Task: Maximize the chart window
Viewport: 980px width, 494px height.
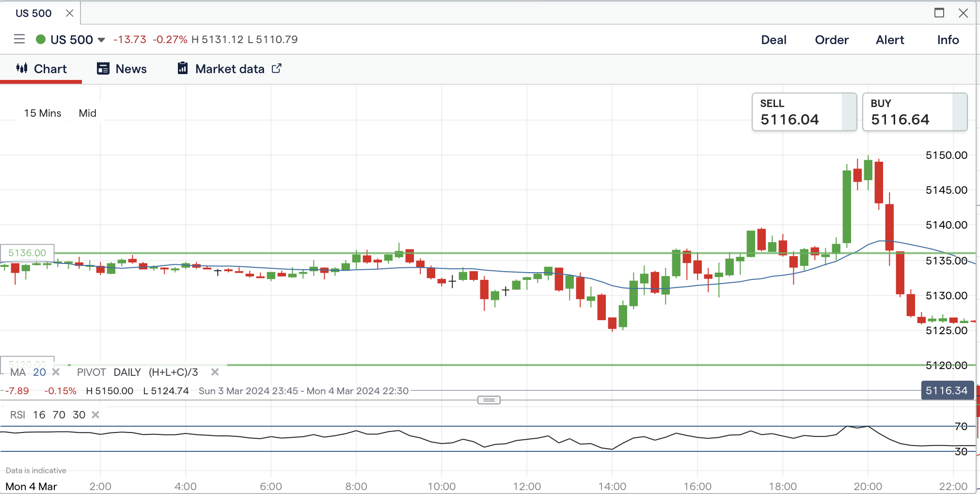Action: (x=939, y=13)
